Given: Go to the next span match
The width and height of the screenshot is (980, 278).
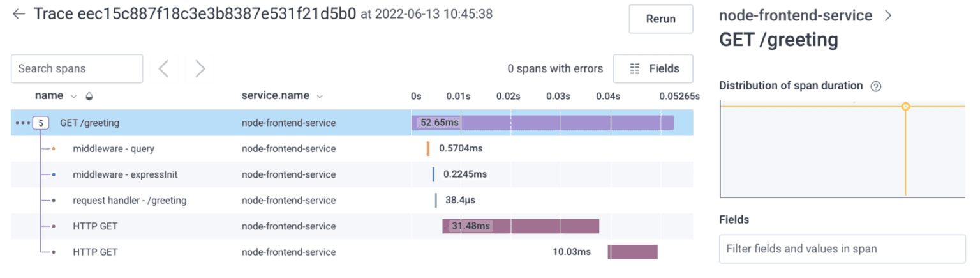Looking at the screenshot, I should [x=200, y=68].
